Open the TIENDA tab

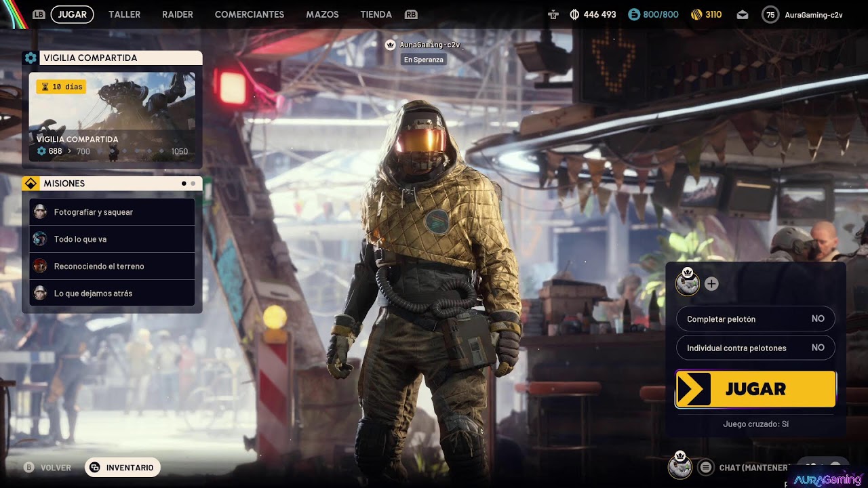point(376,14)
